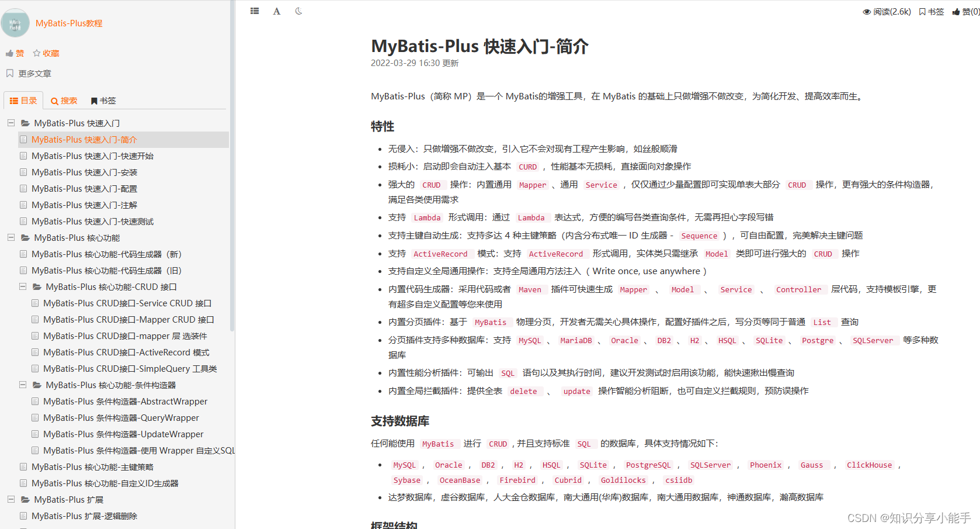Like the tutorial with sidebar 赞 button
980x529 pixels.
pyautogui.click(x=15, y=53)
